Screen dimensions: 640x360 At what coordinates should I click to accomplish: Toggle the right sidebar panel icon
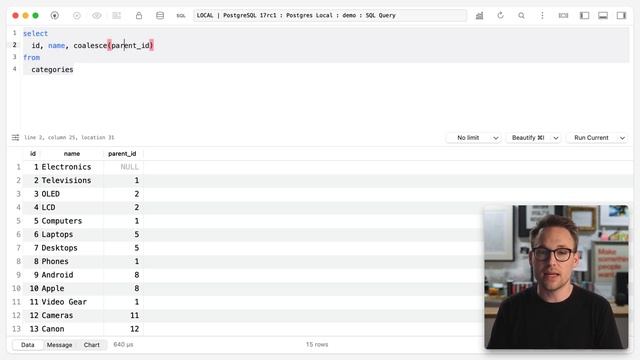pyautogui.click(x=621, y=16)
